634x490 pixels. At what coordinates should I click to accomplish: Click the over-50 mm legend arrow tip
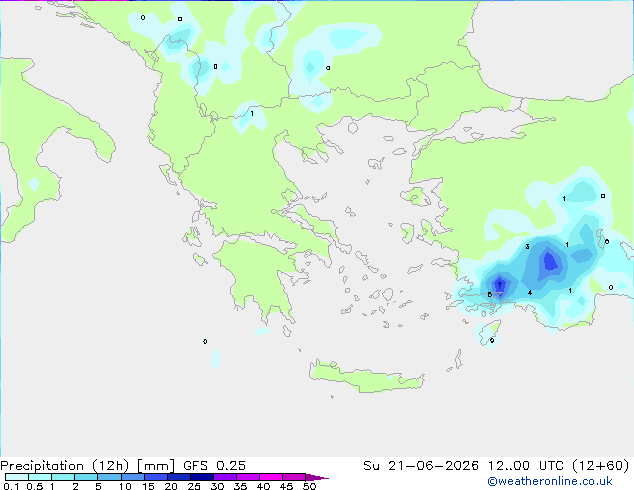pos(317,477)
